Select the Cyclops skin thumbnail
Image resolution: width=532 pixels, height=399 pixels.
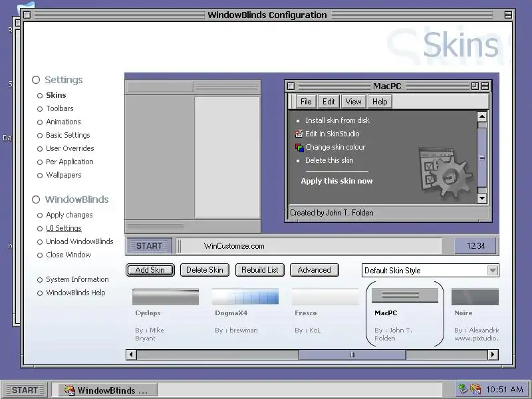point(166,297)
